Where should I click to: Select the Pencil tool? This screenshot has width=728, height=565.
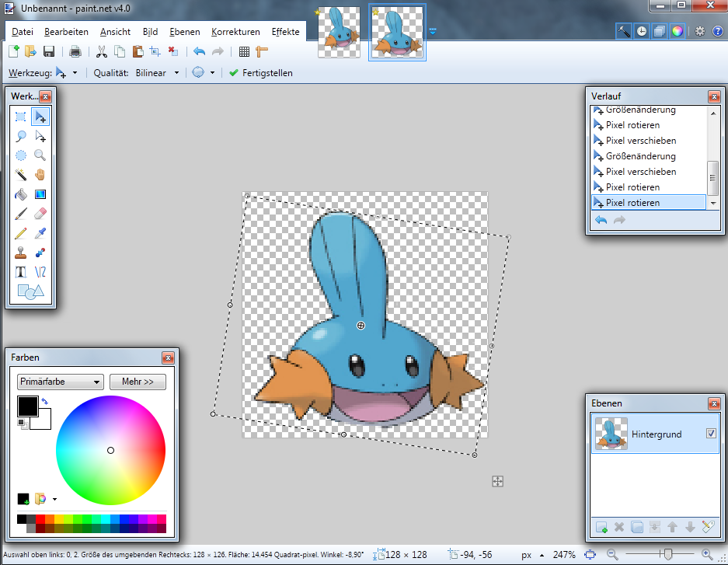tap(20, 233)
